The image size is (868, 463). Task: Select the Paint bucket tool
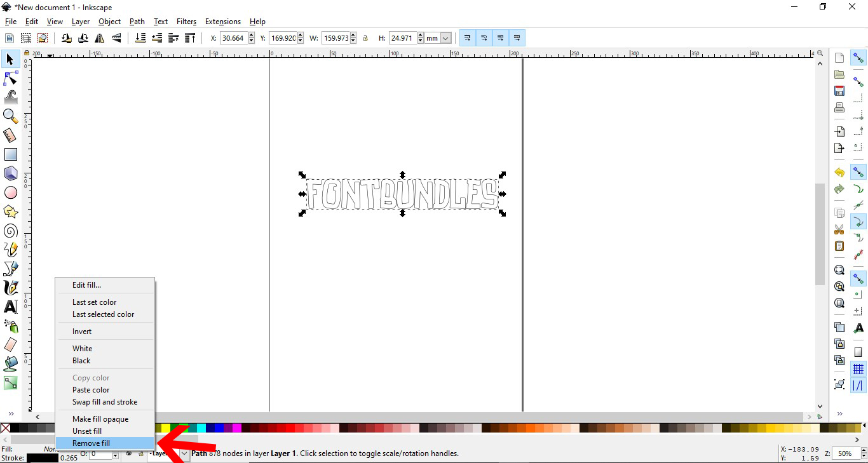[10, 364]
